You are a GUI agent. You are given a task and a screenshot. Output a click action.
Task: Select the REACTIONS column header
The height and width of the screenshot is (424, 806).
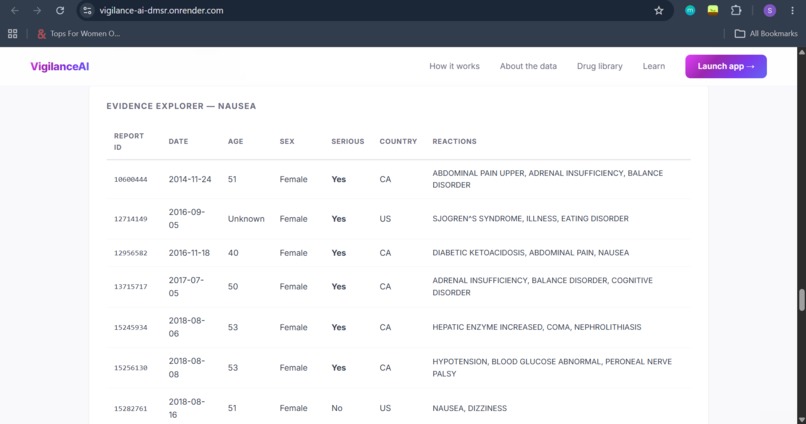coord(454,141)
